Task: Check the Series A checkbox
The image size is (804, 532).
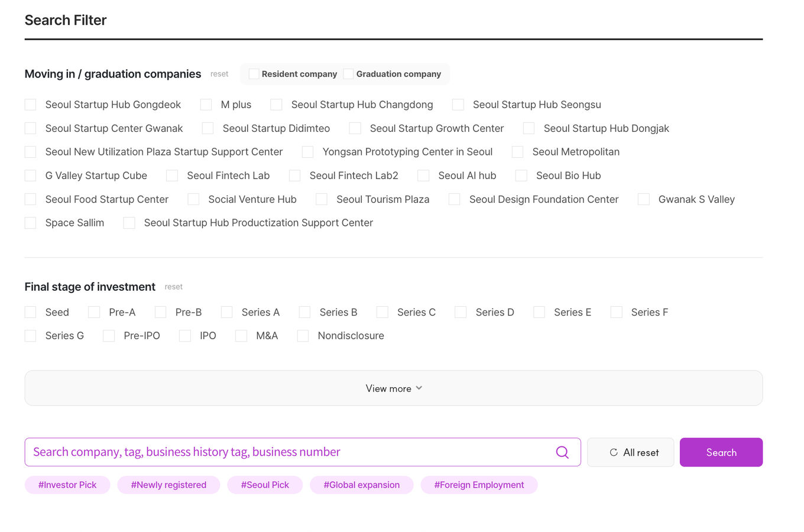Action: 227,312
